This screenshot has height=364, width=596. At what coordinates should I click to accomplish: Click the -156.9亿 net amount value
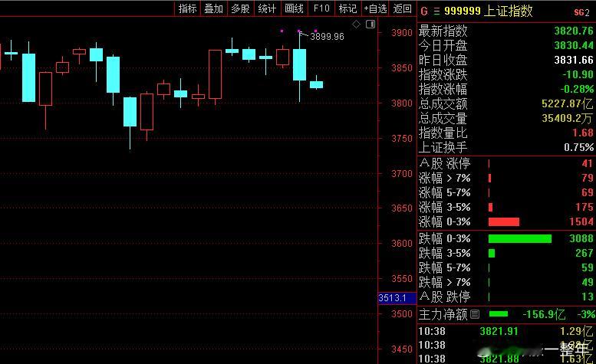tap(544, 314)
